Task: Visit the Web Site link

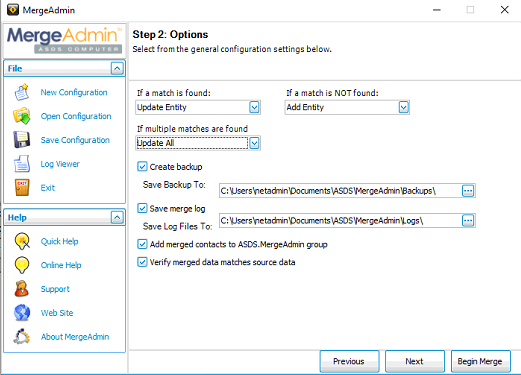Action: (57, 313)
